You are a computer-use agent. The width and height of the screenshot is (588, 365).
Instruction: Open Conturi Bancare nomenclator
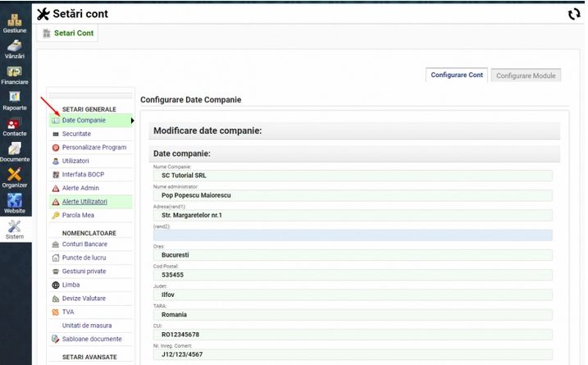point(84,244)
